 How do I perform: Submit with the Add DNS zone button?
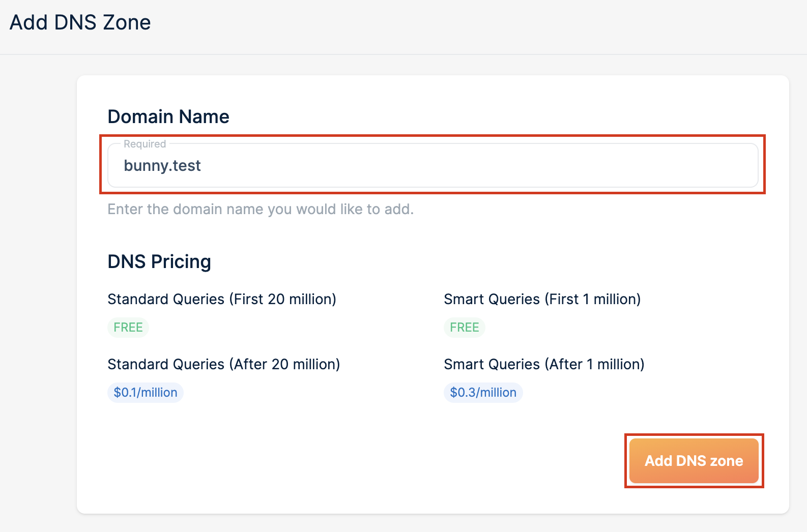click(694, 461)
